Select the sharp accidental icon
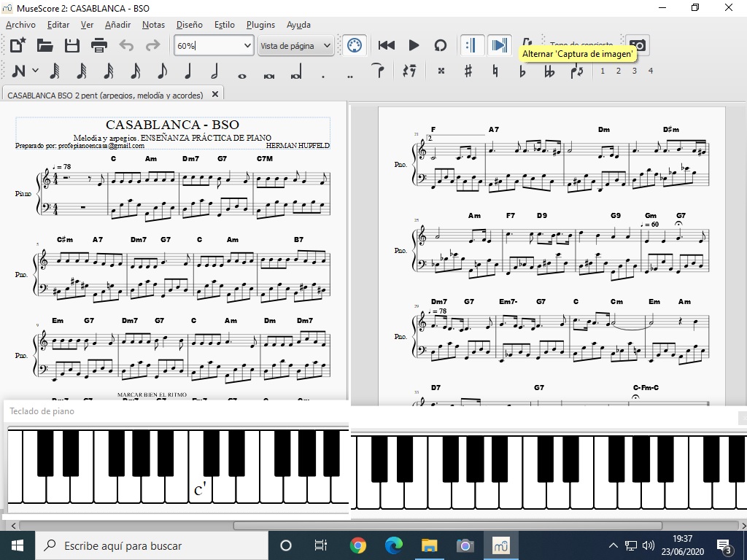747x560 pixels. pyautogui.click(x=468, y=71)
